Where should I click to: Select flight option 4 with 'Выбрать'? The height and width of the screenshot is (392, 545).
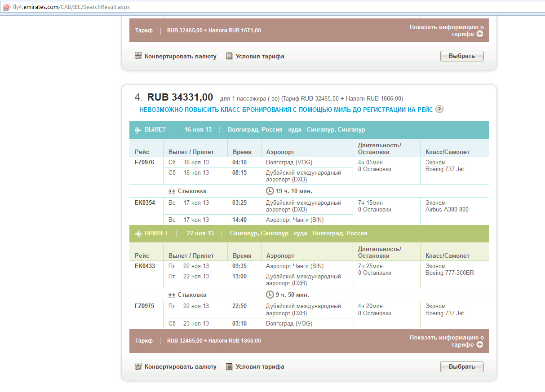[x=461, y=366]
